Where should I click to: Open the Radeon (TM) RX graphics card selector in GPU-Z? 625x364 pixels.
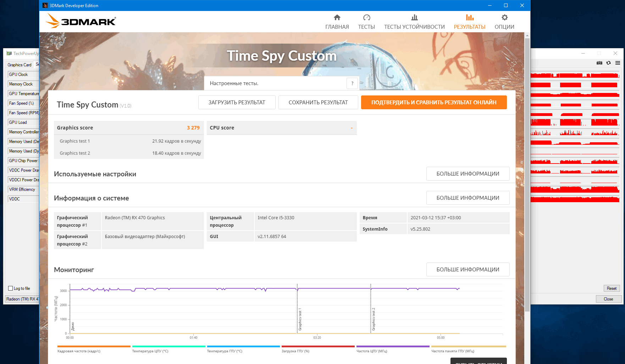22,299
